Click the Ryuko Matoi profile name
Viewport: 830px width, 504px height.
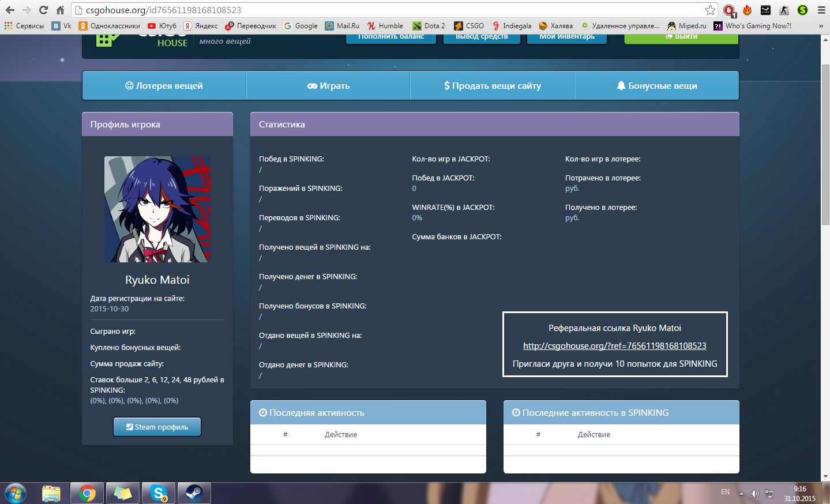tap(157, 280)
